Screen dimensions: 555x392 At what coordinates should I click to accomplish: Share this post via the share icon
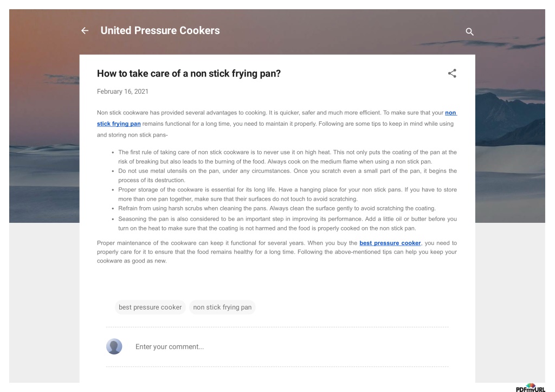(452, 73)
